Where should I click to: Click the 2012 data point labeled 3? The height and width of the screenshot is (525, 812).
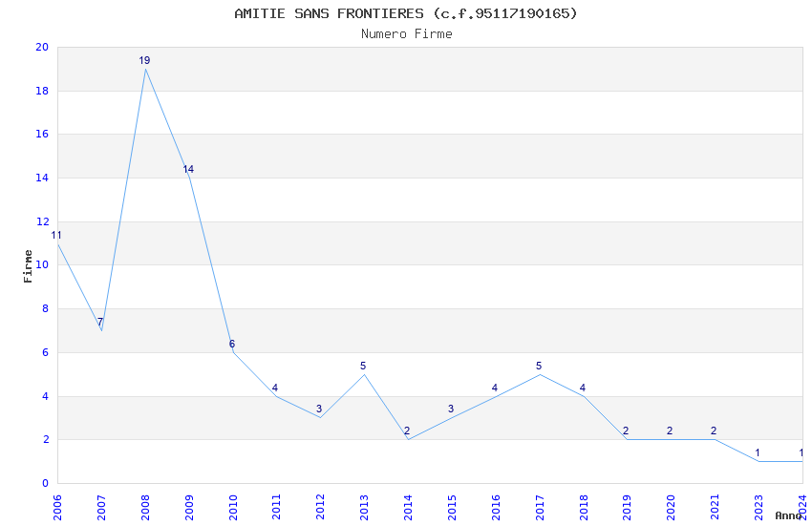point(319,409)
